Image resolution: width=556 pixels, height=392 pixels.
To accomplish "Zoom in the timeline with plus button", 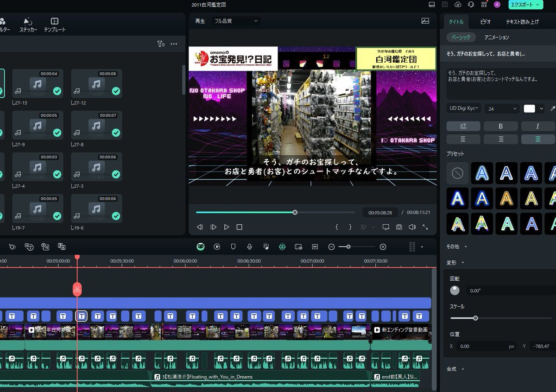I will tap(383, 247).
